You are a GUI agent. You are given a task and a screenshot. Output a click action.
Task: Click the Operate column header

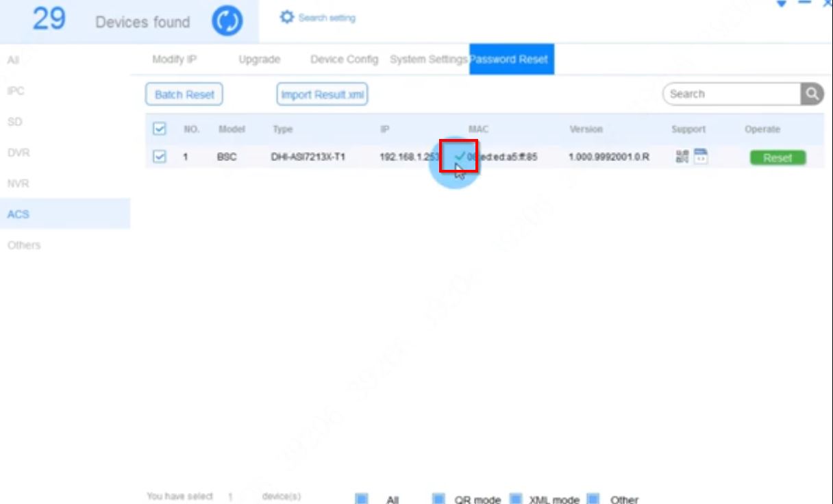click(762, 129)
